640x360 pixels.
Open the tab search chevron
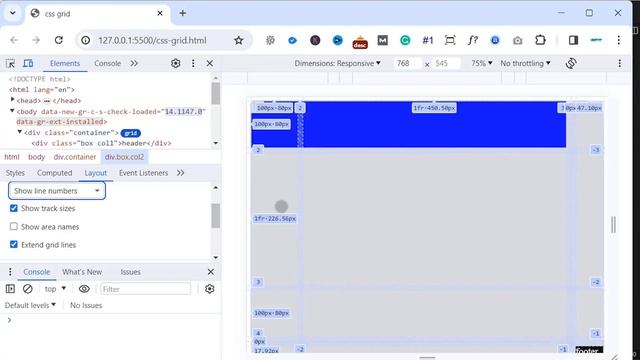pyautogui.click(x=13, y=13)
